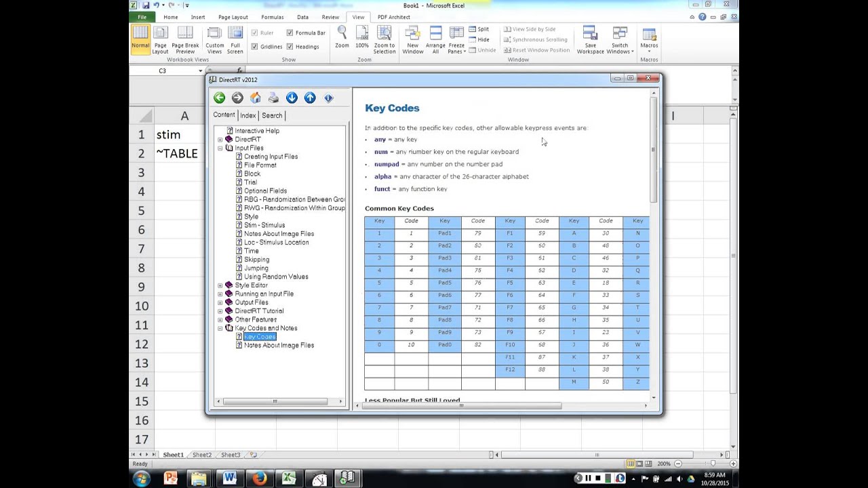Set Excel zoom to 100%
The image size is (868, 488).
pos(362,37)
